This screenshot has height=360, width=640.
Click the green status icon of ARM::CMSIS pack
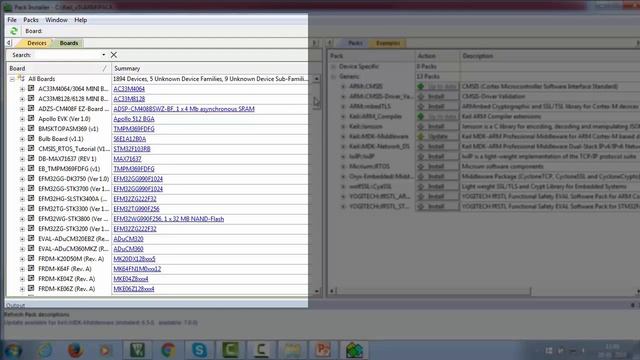[x=421, y=86]
